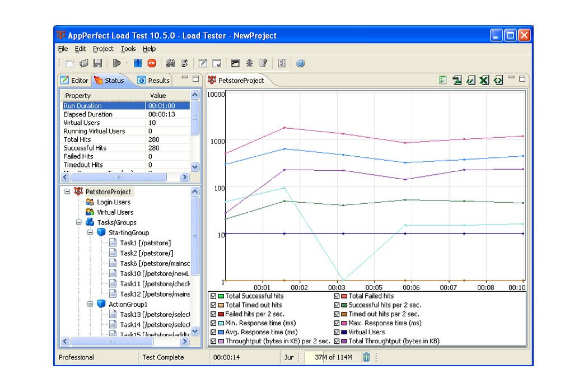Collapse the Tasks/Groups tree node
Screen dimensions: 588x392
[79, 222]
